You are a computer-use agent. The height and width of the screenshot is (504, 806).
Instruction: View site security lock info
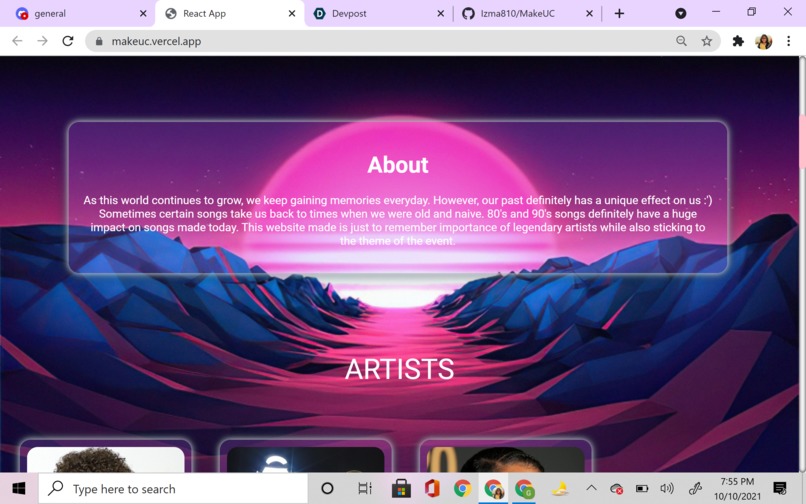99,41
